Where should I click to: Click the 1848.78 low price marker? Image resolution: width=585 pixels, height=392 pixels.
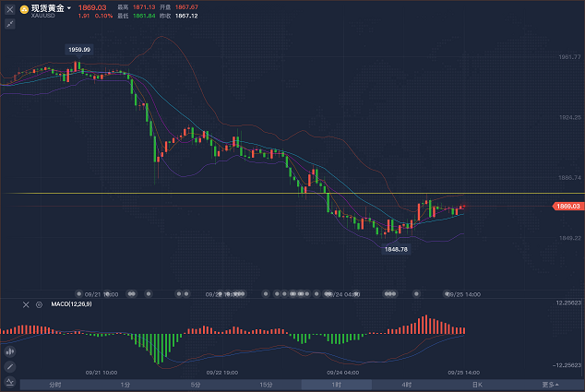click(x=397, y=249)
